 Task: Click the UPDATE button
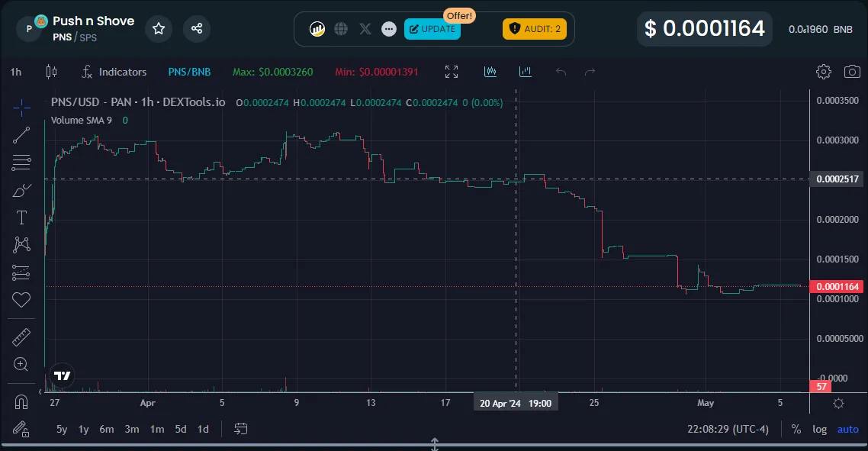coord(432,29)
